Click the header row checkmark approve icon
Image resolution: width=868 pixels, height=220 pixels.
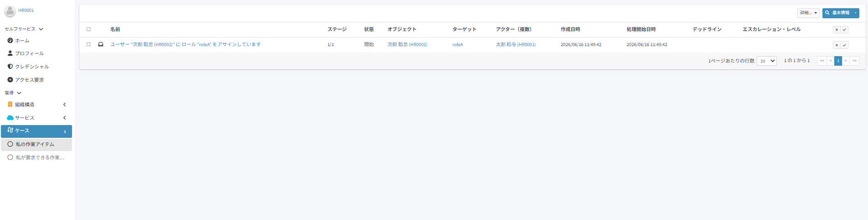pyautogui.click(x=844, y=30)
